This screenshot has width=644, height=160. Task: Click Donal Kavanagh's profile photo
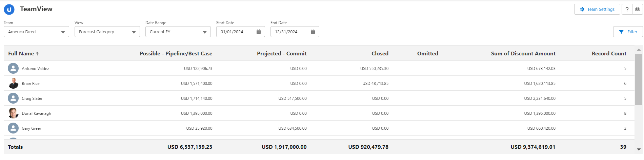click(x=13, y=113)
